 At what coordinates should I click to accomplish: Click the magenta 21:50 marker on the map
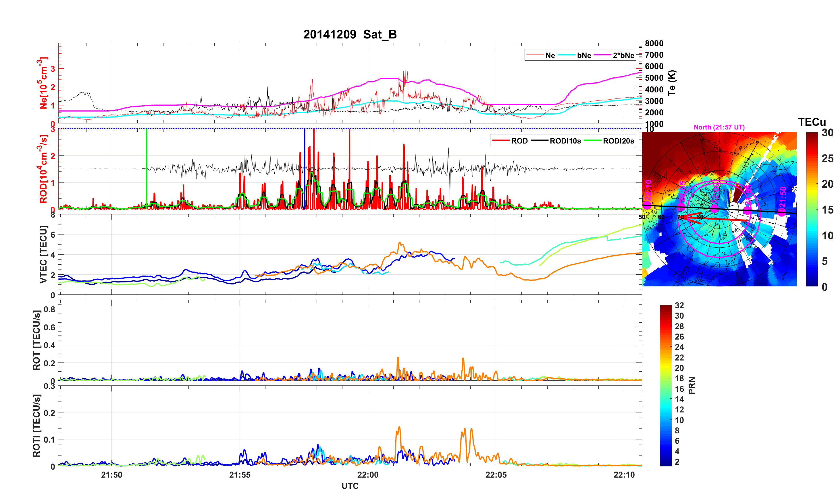coord(781,212)
